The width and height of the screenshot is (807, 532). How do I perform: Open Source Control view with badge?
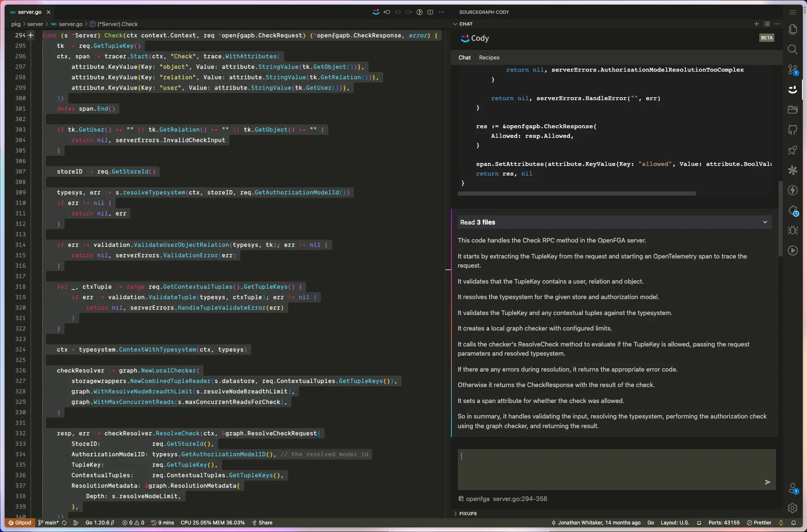(x=792, y=70)
